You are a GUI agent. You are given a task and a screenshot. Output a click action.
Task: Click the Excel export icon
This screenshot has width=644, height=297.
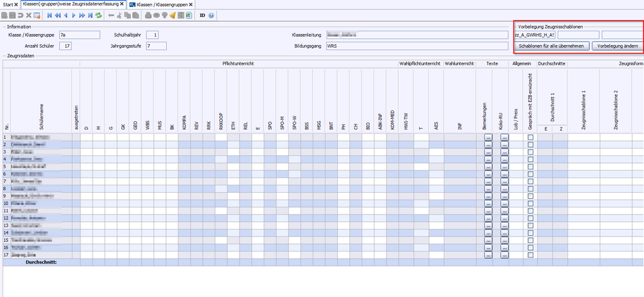[189, 14]
